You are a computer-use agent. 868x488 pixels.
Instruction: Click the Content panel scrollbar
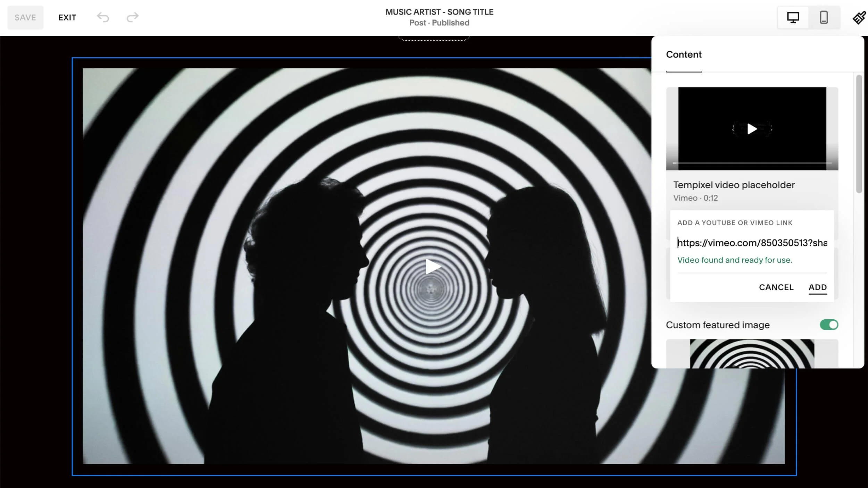tap(859, 134)
